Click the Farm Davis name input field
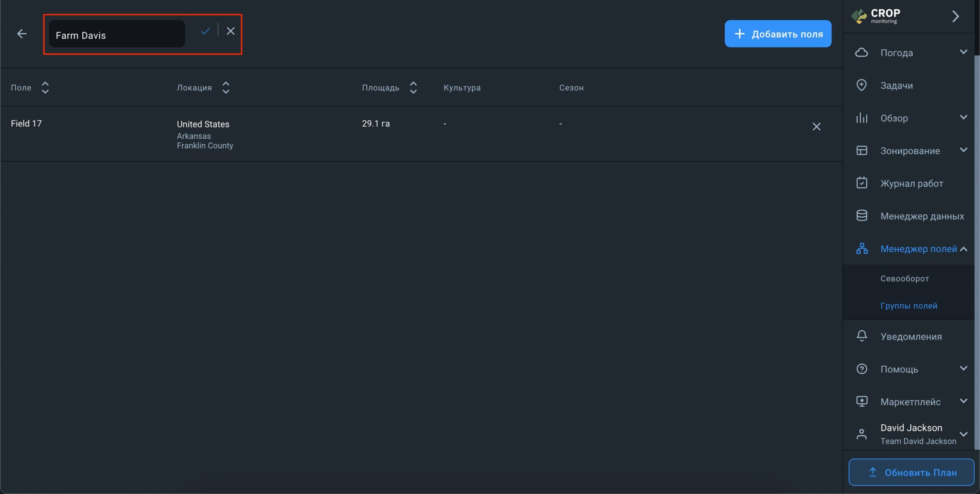This screenshot has height=494, width=980. pyautogui.click(x=117, y=35)
